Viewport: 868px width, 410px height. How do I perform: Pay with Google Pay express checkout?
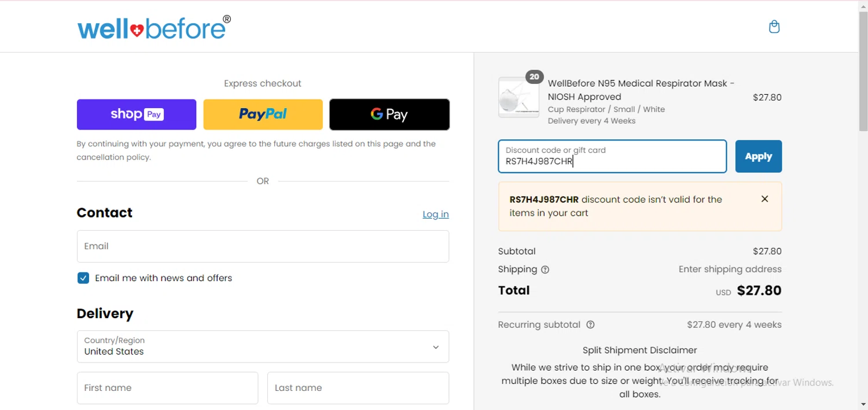(x=389, y=114)
